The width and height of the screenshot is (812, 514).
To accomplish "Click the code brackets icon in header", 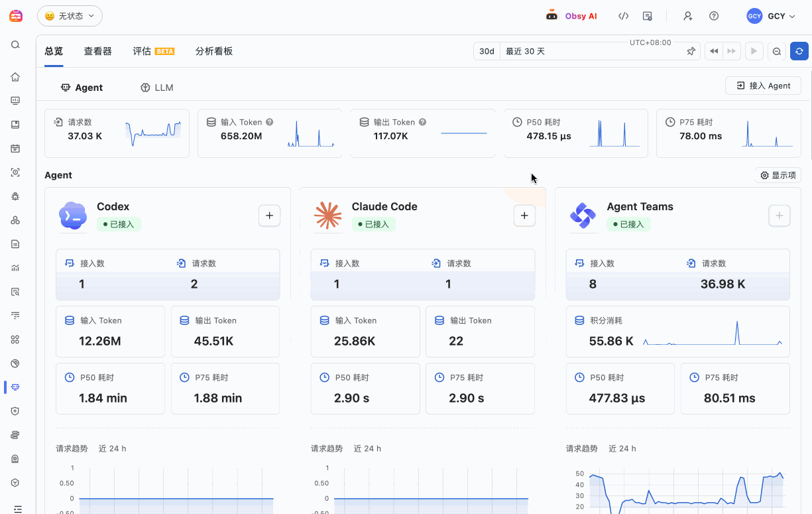I will [623, 16].
